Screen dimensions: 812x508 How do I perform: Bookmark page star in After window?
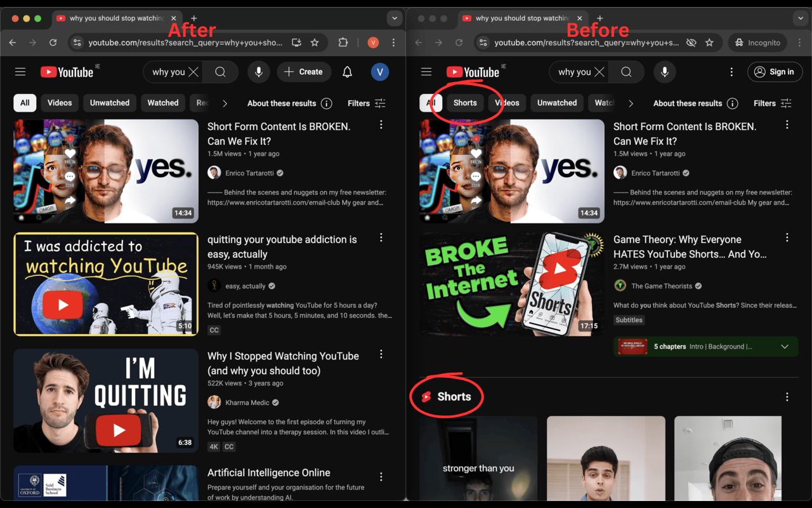point(315,43)
